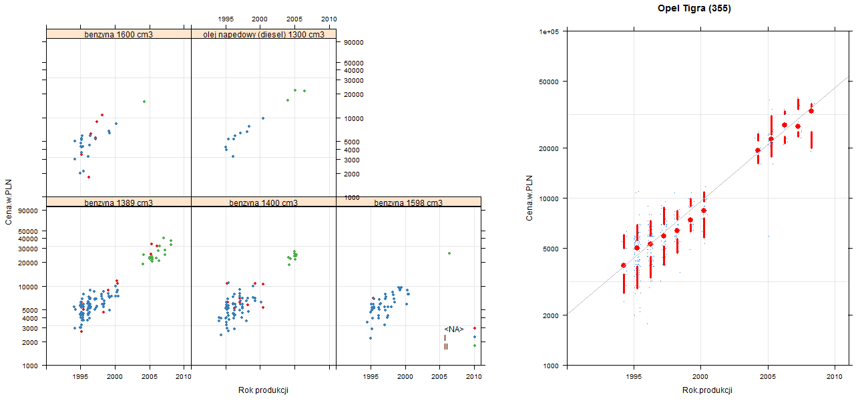This screenshot has width=868, height=401.
Task: Click the green legend dot beside "II"
Action: (x=475, y=346)
